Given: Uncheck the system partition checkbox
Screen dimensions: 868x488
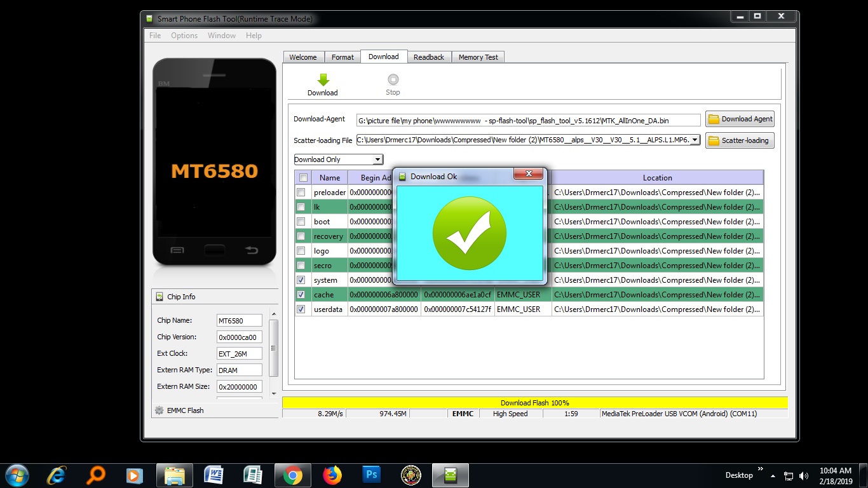Looking at the screenshot, I should [301, 280].
